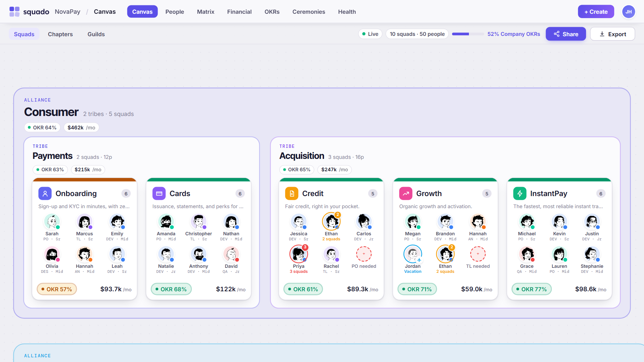Switch to the Health tab
This screenshot has width=644, height=362.
coord(347,12)
